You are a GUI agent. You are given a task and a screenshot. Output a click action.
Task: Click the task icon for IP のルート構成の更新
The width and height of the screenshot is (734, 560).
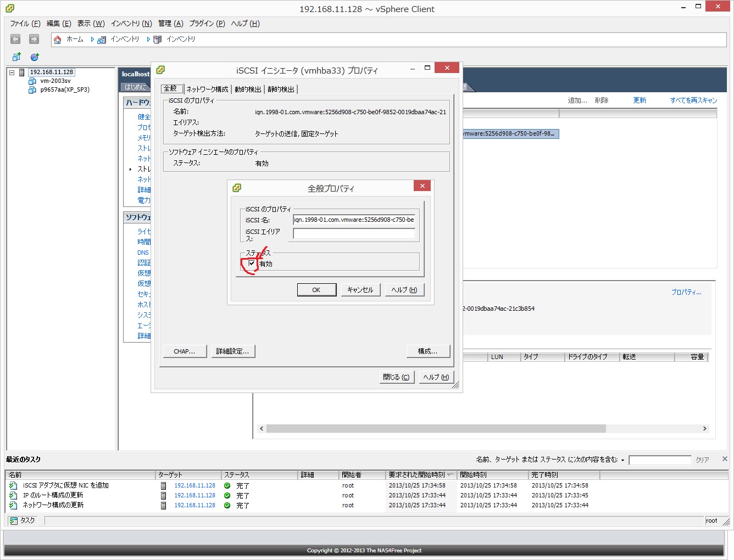pos(13,496)
